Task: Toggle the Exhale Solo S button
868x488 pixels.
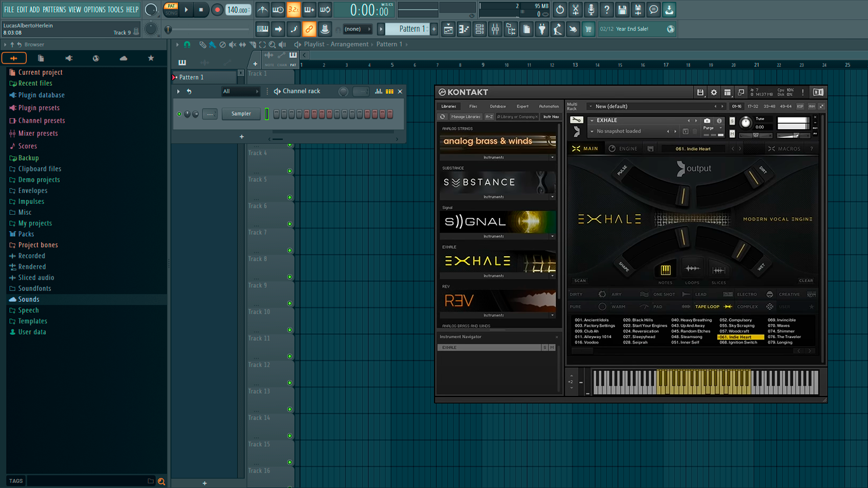Action: (732, 121)
